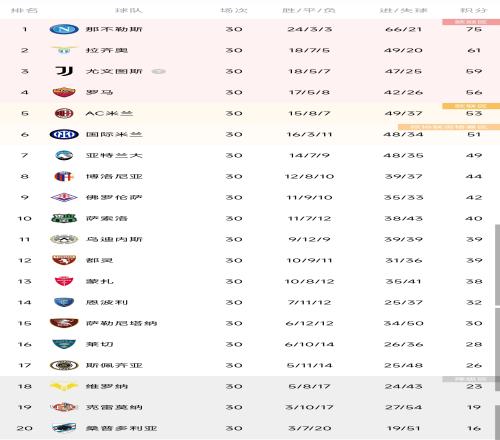Open the 那不勒斯 team name link
The width and height of the screenshot is (500, 440).
[114, 29]
